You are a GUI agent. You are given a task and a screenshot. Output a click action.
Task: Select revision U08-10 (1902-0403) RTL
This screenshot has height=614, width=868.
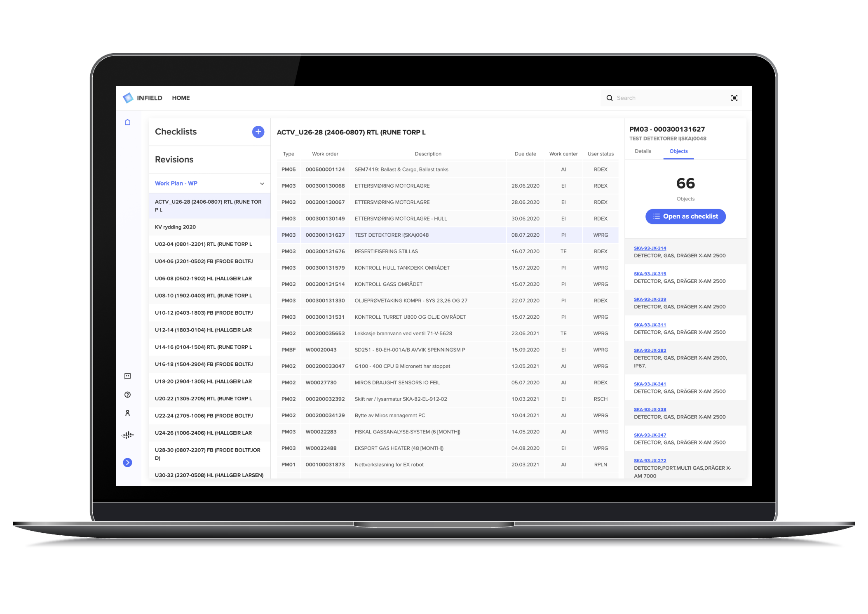coord(209,296)
